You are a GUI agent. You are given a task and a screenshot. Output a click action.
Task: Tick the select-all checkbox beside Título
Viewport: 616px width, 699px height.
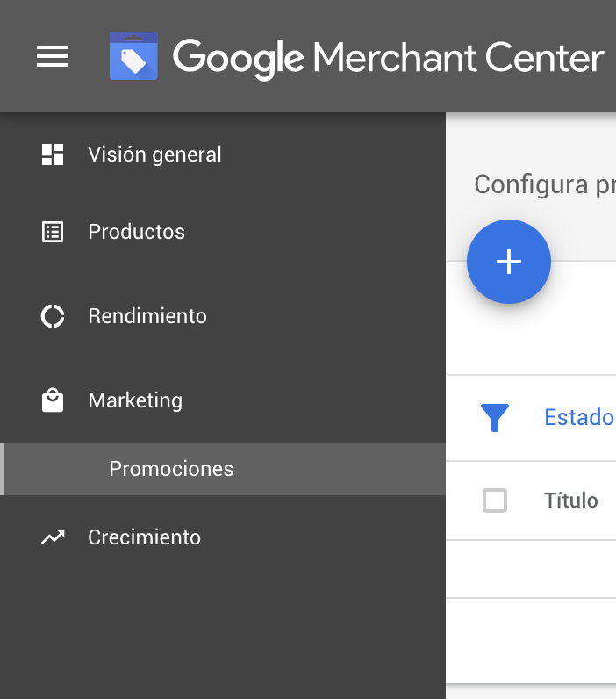tap(495, 501)
